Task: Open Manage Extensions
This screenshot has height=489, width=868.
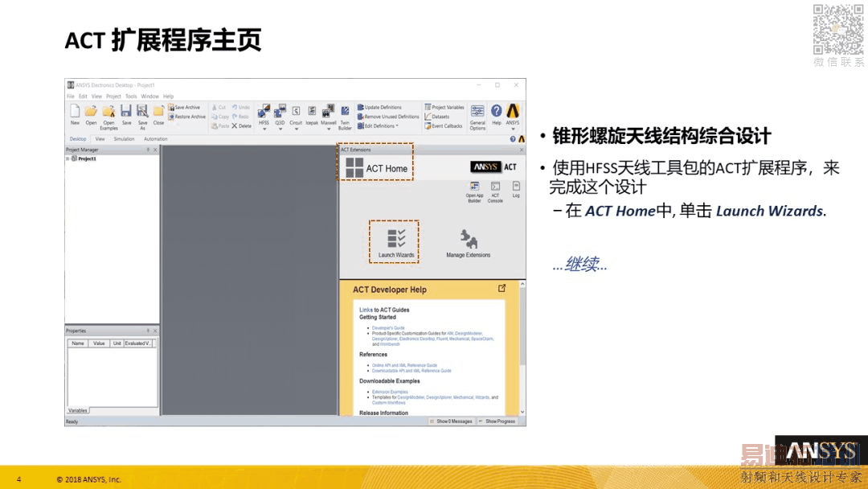Action: click(x=469, y=244)
